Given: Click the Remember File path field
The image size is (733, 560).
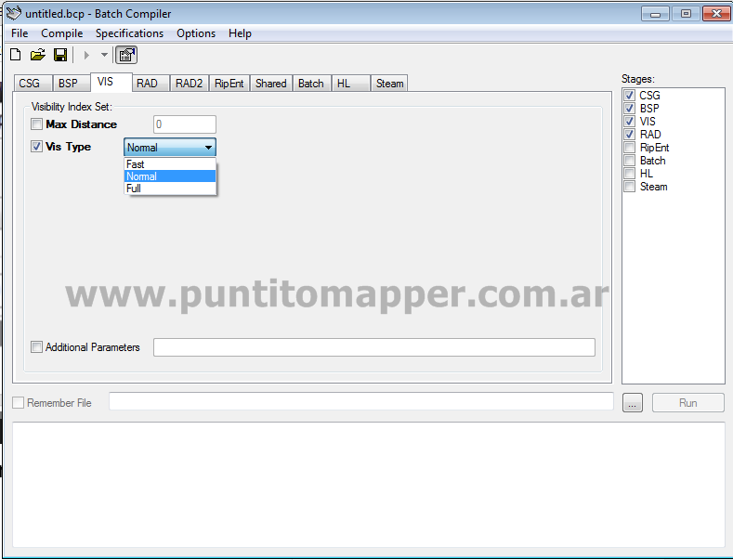Looking at the screenshot, I should tap(361, 401).
